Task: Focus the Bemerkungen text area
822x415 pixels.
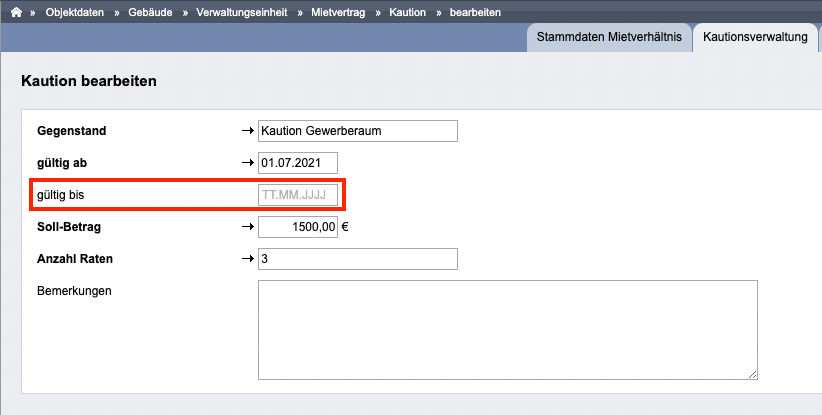Action: (507, 330)
